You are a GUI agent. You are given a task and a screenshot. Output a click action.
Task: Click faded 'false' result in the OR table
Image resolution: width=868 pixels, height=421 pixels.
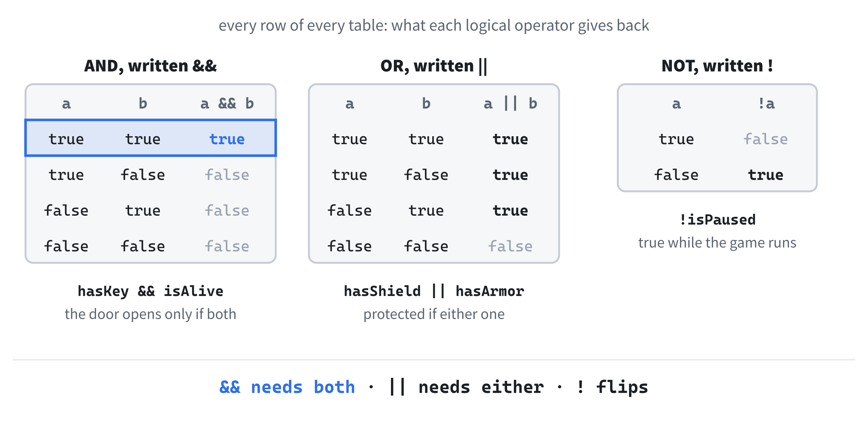coord(510,246)
